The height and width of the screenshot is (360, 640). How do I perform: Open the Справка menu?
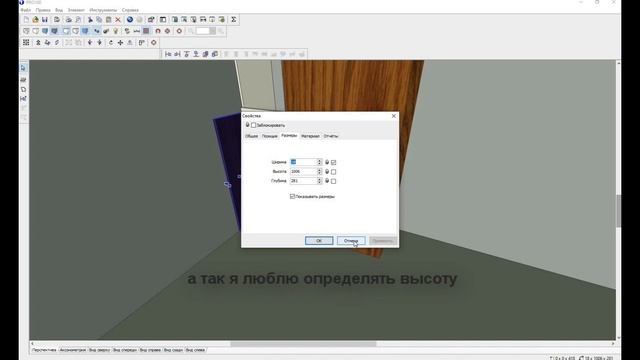[130, 10]
